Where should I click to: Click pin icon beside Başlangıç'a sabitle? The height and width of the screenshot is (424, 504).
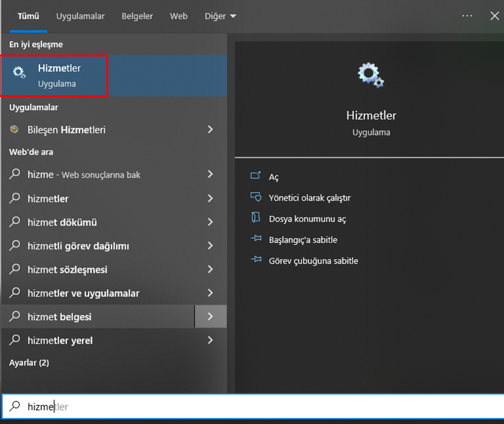[x=256, y=238]
